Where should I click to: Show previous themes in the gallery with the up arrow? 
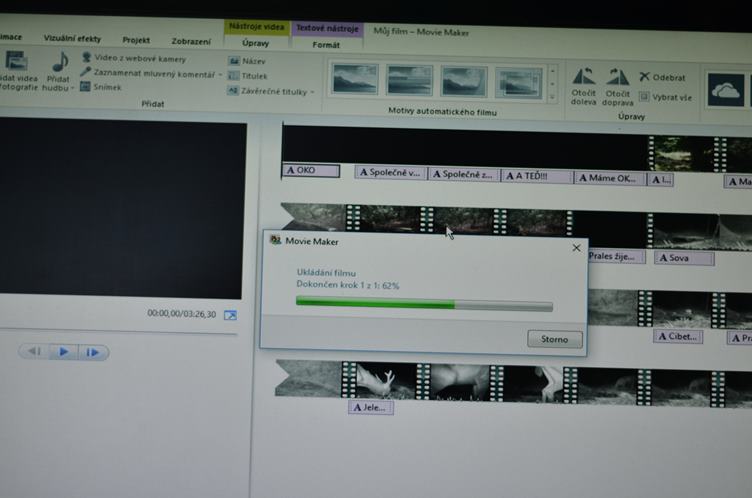pos(552,71)
